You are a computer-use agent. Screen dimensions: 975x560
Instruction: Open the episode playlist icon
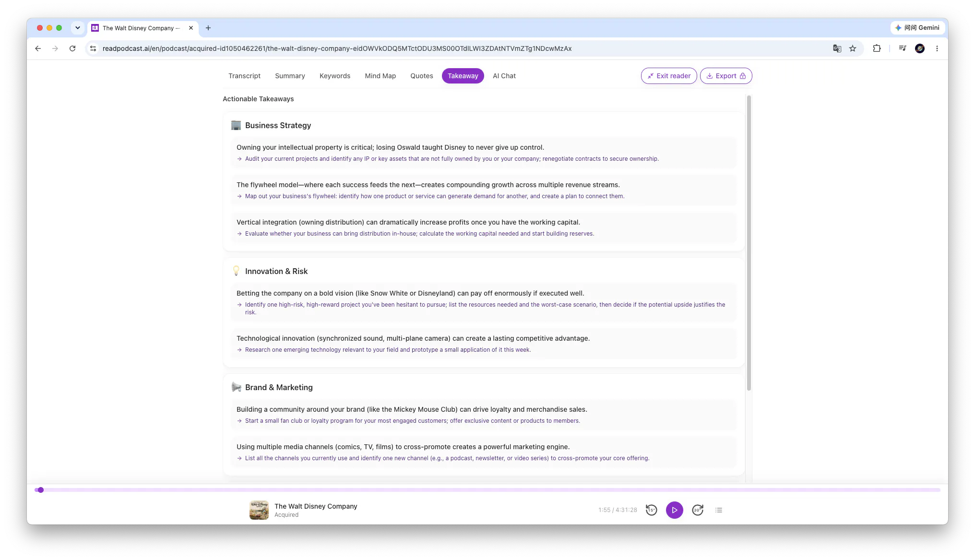click(719, 510)
